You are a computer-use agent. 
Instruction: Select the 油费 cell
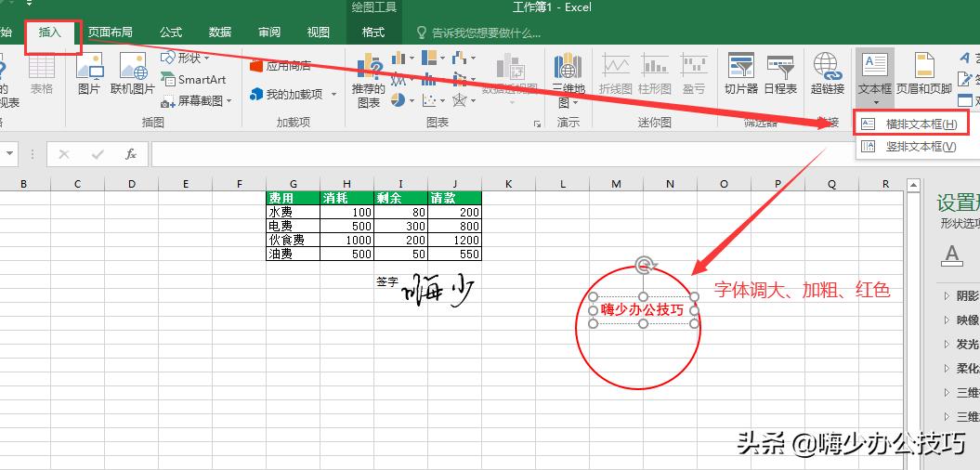click(294, 254)
